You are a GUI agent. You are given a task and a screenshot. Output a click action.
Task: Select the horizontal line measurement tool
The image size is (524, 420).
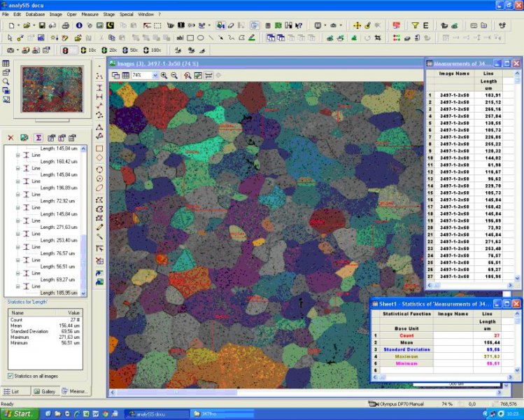99,97
